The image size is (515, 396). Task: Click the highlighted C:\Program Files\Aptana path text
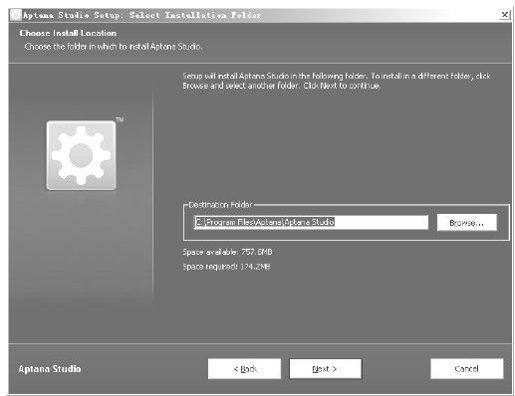coord(265,222)
